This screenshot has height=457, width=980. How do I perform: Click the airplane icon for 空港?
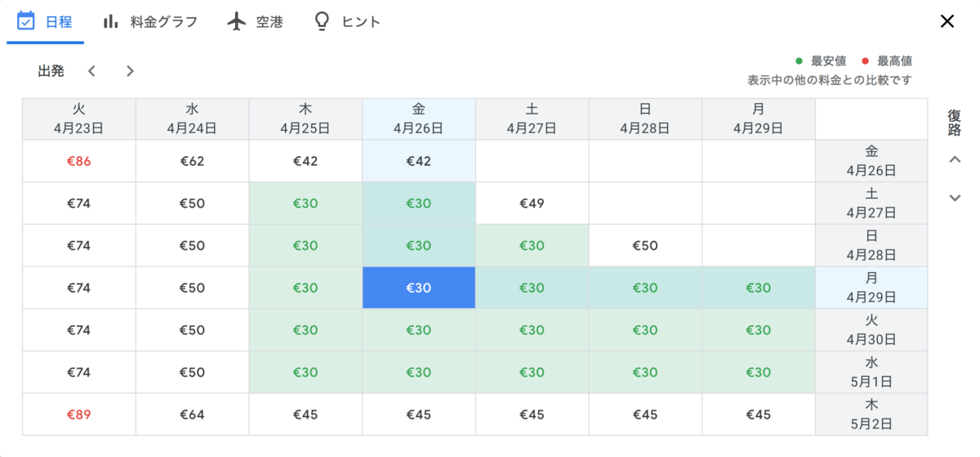tap(237, 21)
